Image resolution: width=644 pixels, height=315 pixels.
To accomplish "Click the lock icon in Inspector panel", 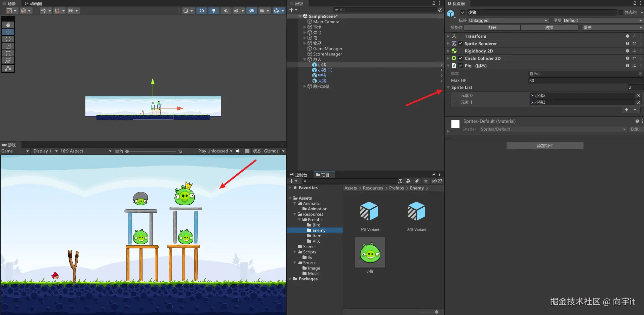I will [x=635, y=3].
